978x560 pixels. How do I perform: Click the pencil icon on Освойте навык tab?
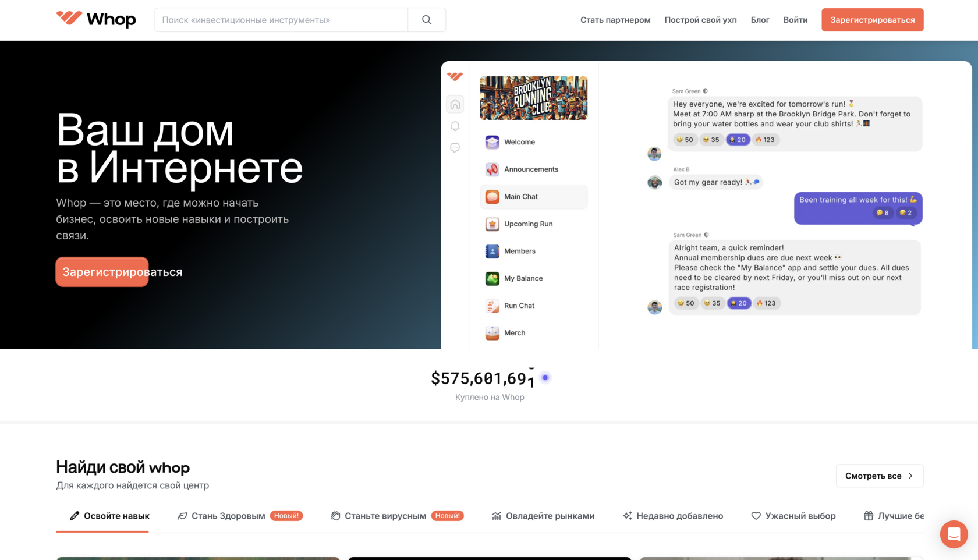click(75, 516)
